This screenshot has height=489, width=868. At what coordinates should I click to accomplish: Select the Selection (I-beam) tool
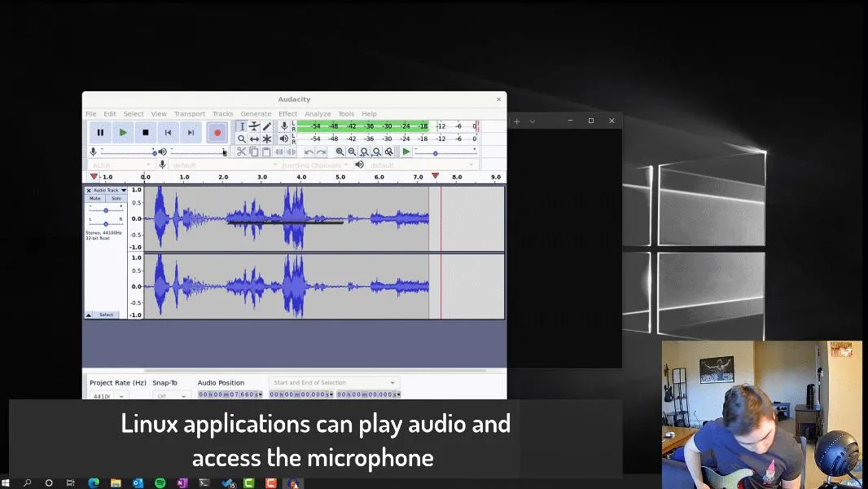(242, 126)
